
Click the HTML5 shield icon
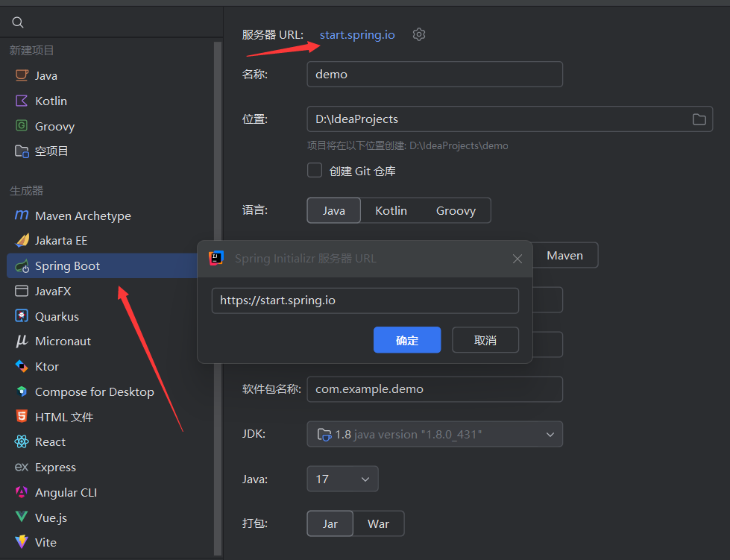click(22, 416)
